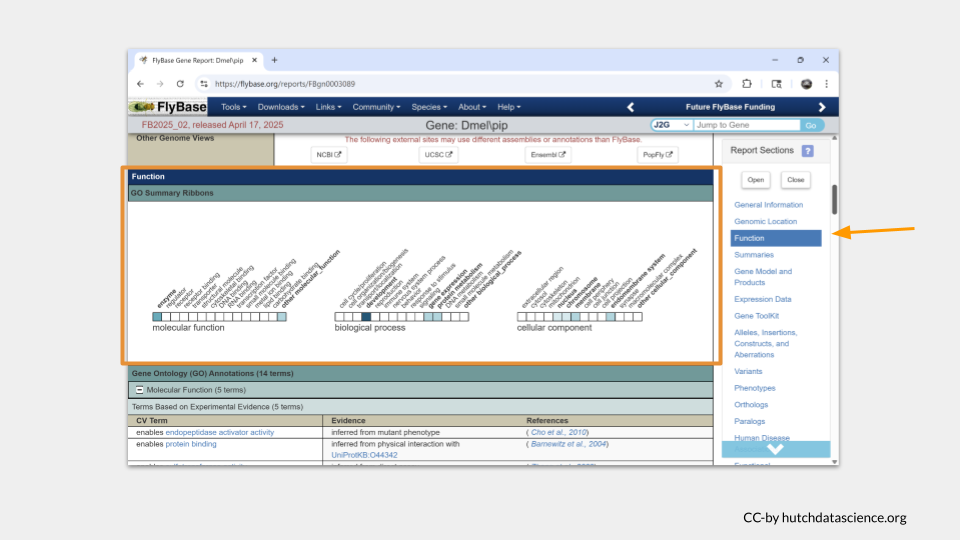Open the Tools dropdown menu
960x540 pixels.
(x=233, y=107)
